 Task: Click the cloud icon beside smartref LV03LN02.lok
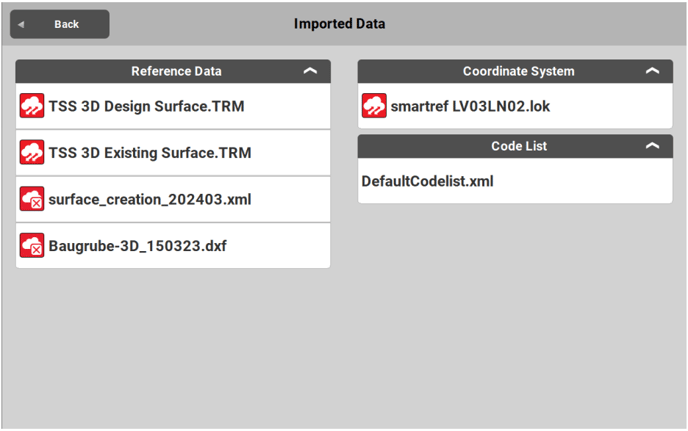point(374,106)
